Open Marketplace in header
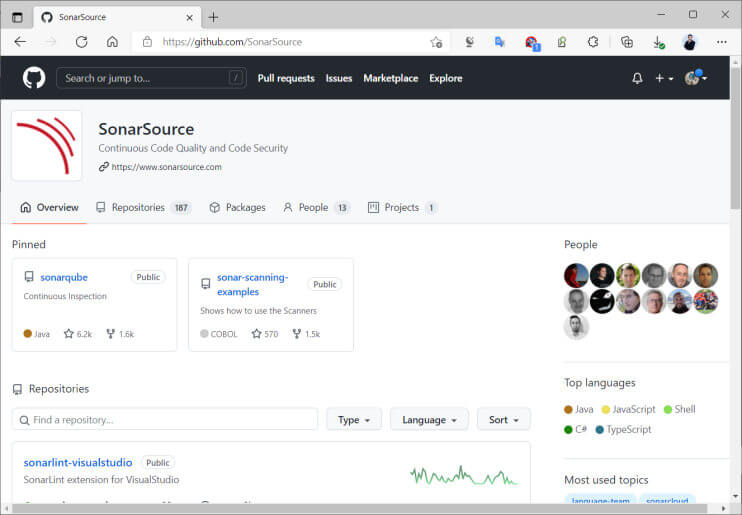The width and height of the screenshot is (742, 515). [x=390, y=78]
